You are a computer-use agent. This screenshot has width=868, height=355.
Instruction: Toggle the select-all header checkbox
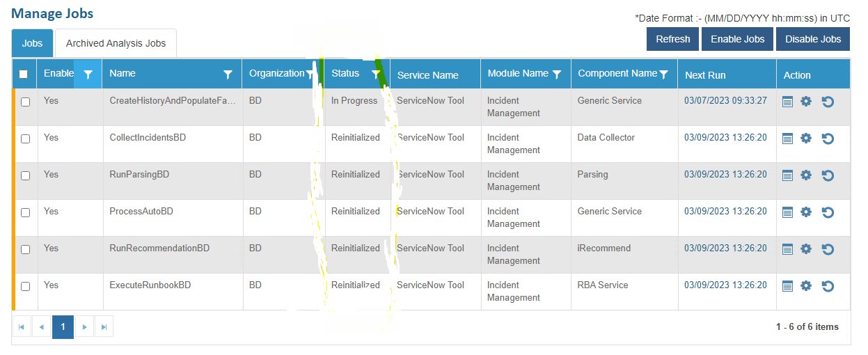pos(24,74)
